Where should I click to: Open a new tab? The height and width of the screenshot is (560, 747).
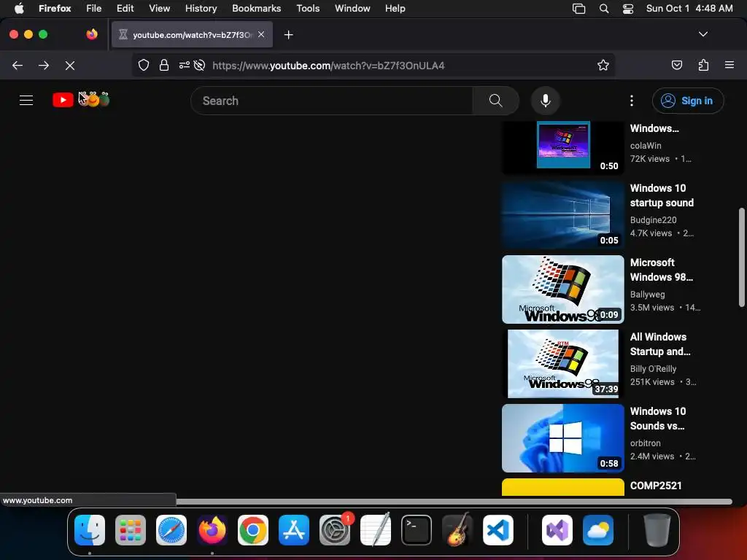click(x=288, y=35)
